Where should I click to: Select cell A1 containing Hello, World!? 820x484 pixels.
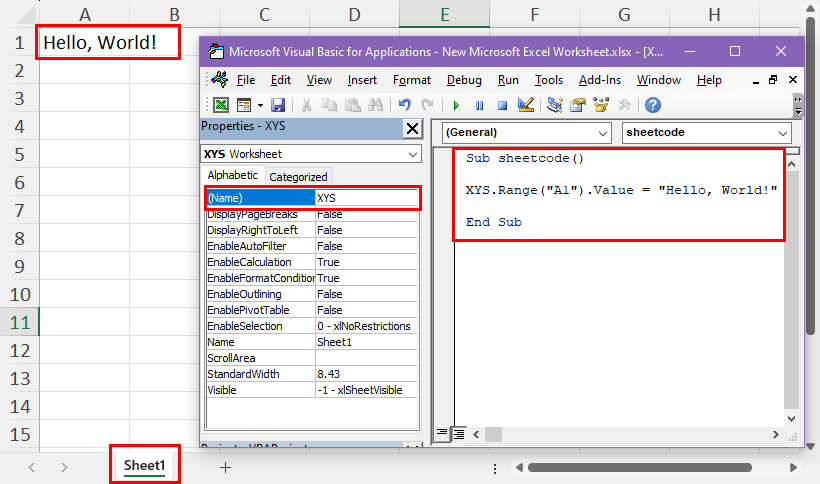click(x=85, y=42)
